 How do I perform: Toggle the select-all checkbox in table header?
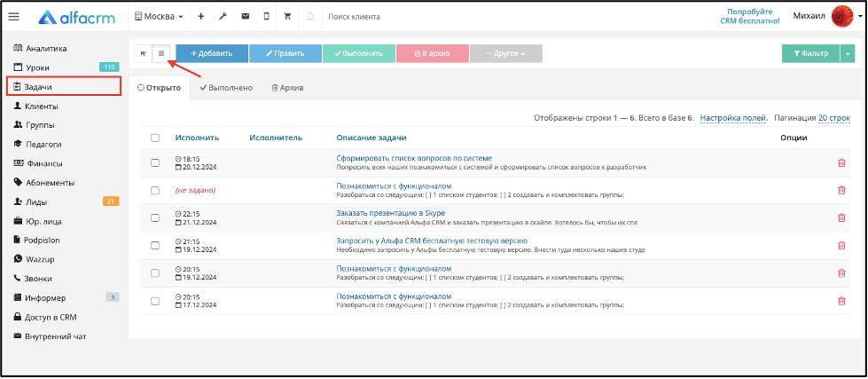(155, 138)
